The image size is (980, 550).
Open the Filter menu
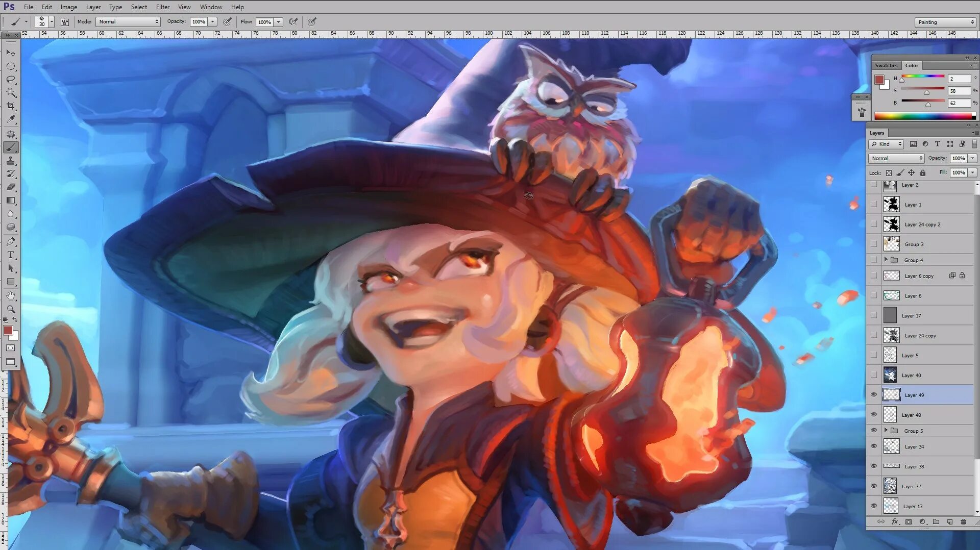(163, 7)
